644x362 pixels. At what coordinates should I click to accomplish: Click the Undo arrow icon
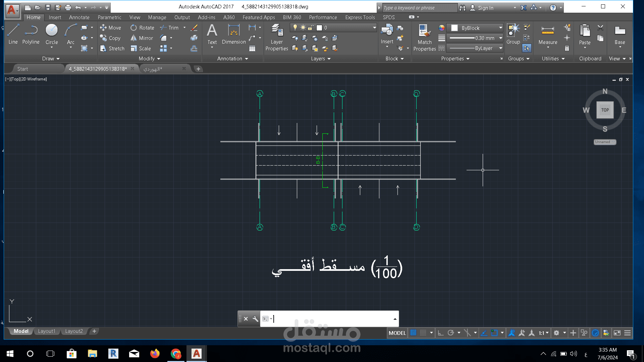[78, 7]
